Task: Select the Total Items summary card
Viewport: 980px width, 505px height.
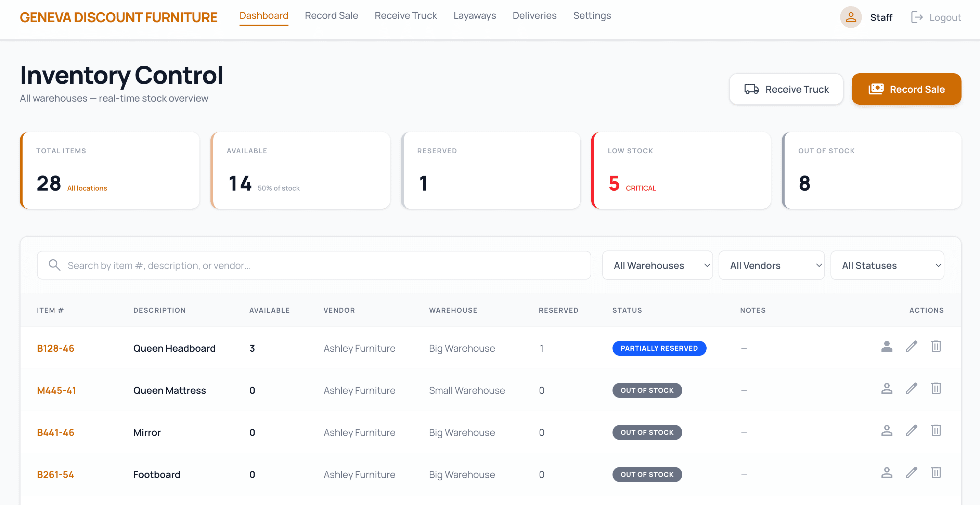Action: [109, 170]
